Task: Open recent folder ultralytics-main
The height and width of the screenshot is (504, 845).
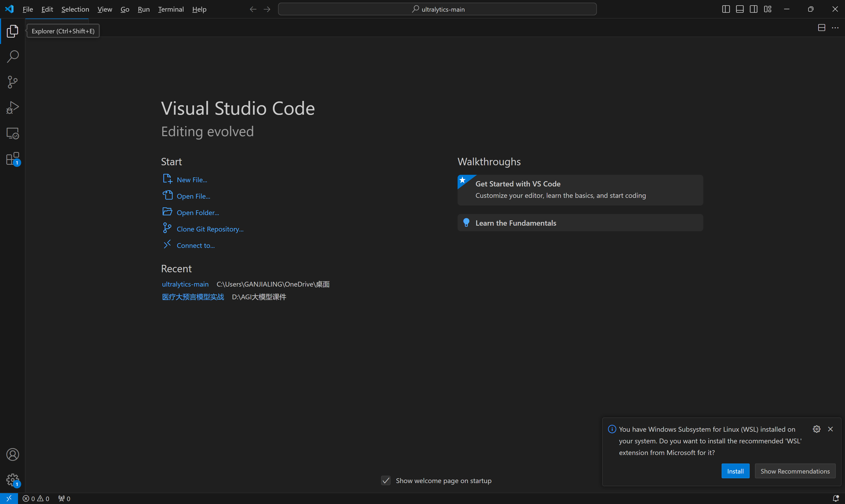Action: tap(185, 284)
